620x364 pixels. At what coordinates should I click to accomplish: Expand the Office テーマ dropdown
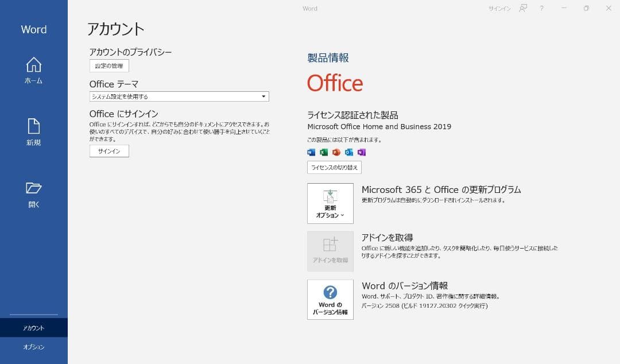179,96
